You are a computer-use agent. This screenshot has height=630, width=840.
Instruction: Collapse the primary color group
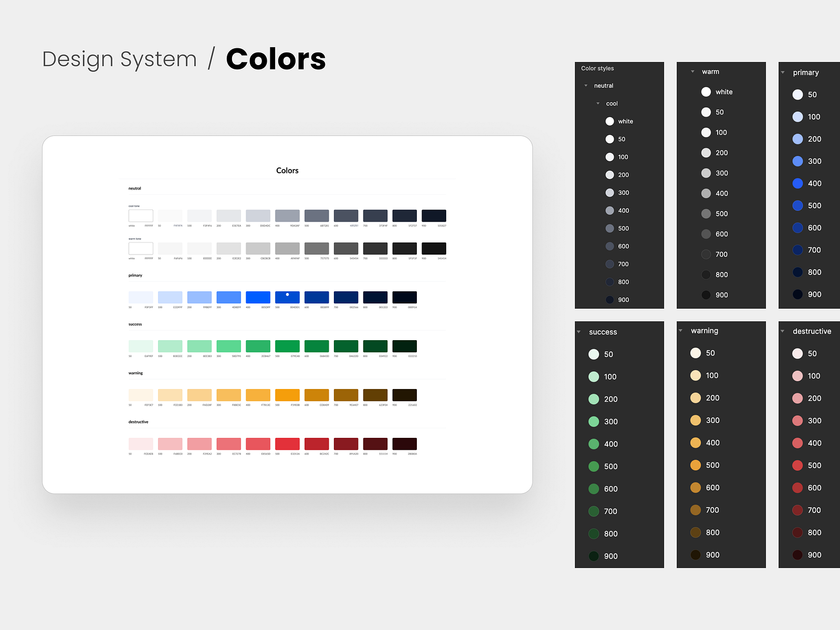click(x=782, y=72)
